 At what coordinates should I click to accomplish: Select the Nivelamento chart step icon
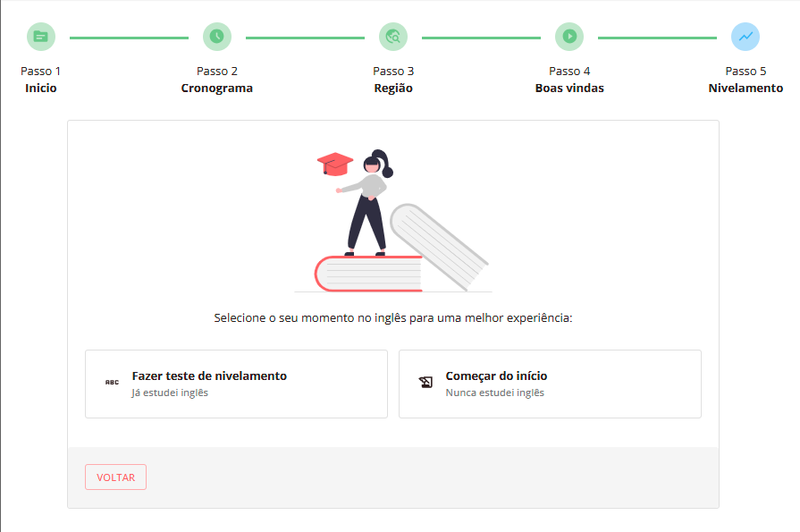click(745, 37)
